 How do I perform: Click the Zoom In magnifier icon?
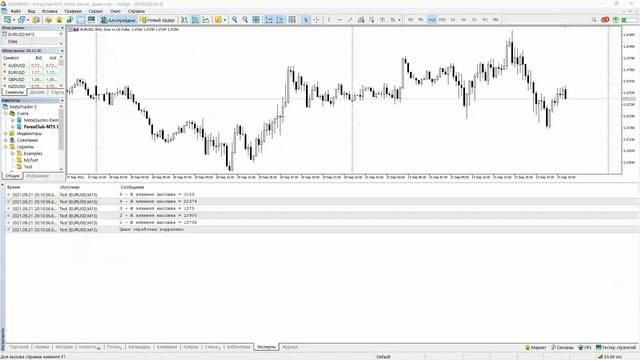(x=234, y=20)
